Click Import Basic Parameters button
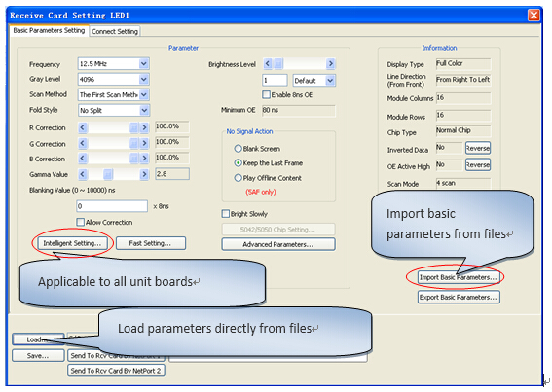 tap(458, 277)
